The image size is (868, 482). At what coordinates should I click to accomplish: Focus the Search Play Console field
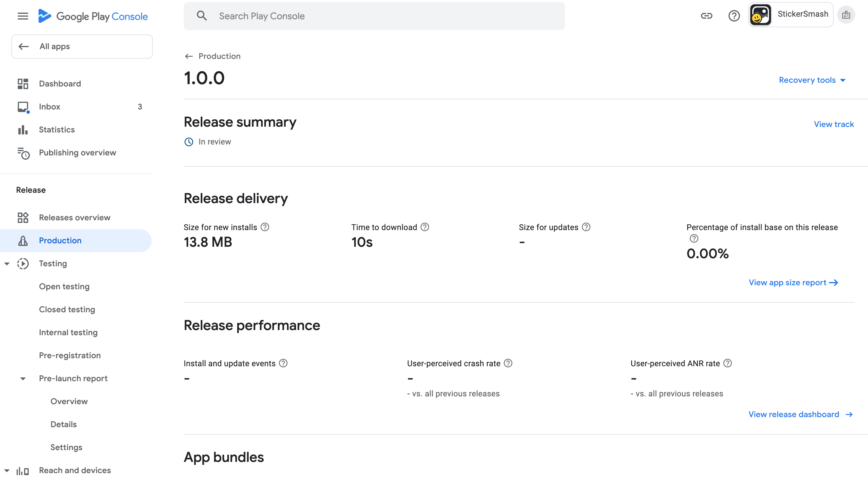point(374,16)
